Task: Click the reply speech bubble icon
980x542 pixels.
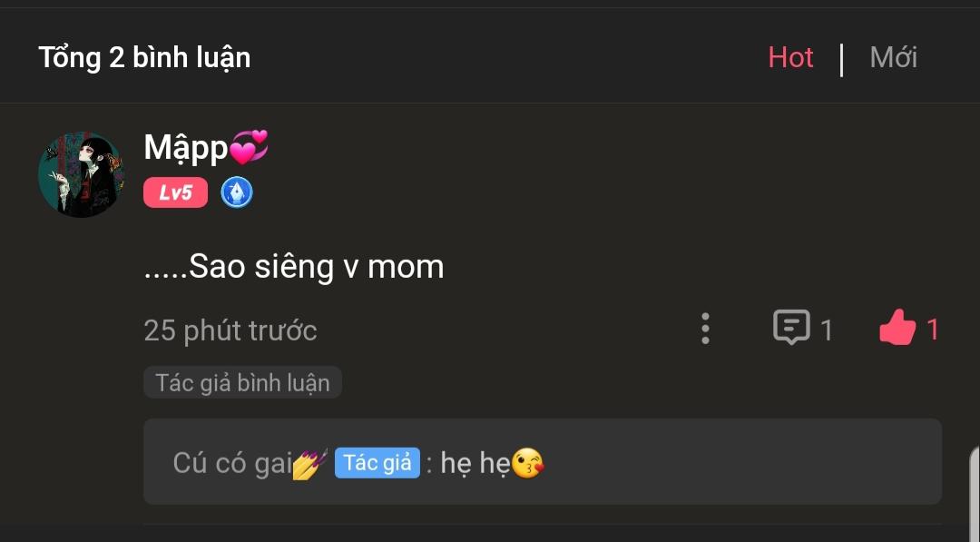Action: click(790, 328)
